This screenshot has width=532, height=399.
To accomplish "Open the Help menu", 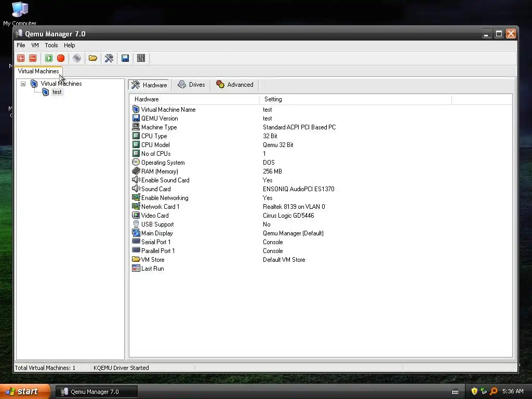I will coord(69,45).
